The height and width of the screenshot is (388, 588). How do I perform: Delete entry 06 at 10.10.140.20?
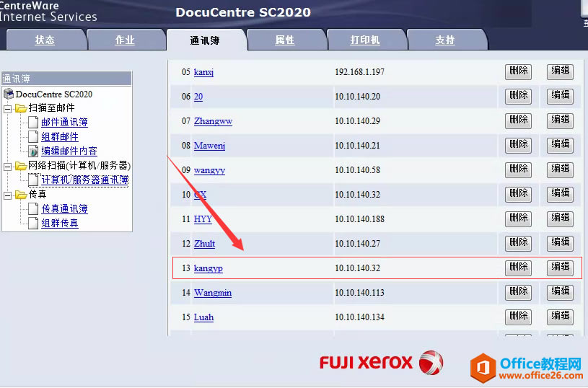click(518, 96)
